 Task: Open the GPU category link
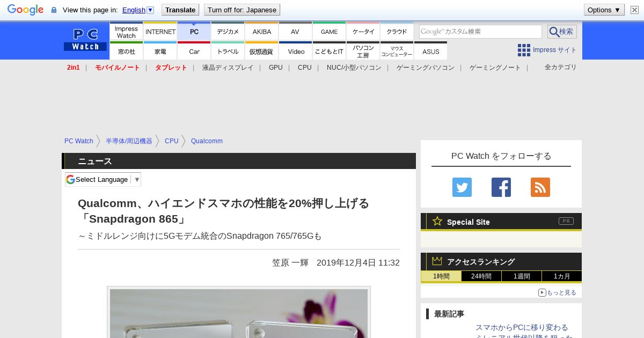[x=276, y=68]
